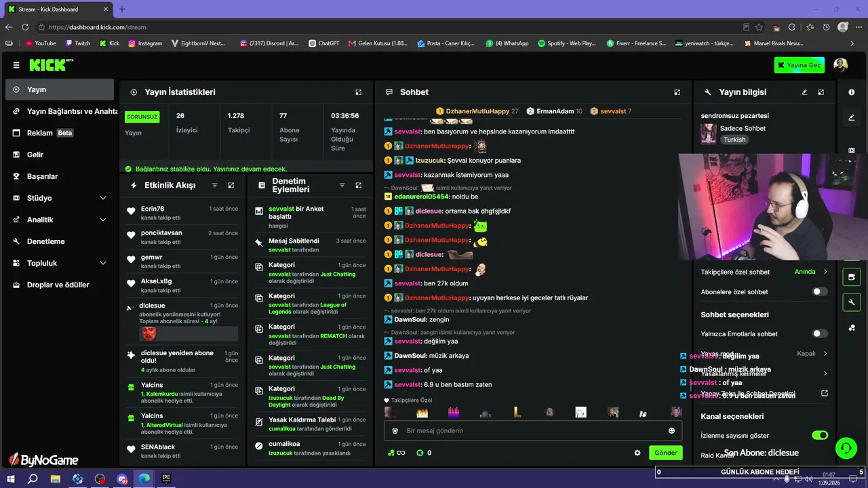Click the info icon in right sidebar
868x488 pixels.
852,92
